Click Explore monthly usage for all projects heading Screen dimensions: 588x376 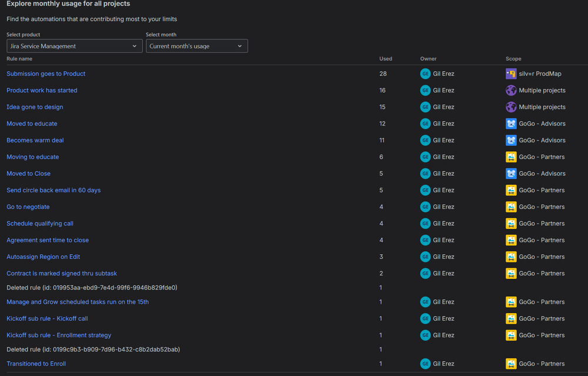pyautogui.click(x=68, y=4)
